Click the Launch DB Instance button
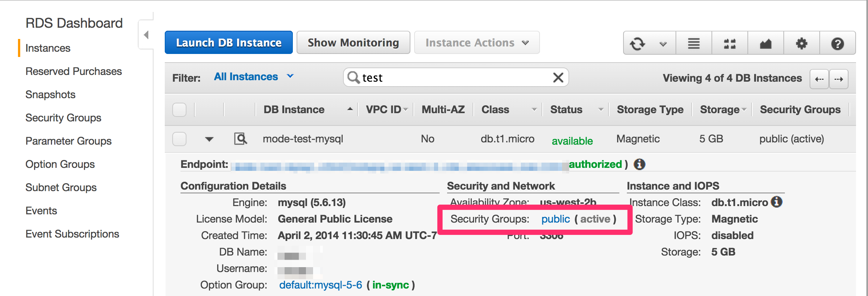This screenshot has height=296, width=868. (228, 43)
